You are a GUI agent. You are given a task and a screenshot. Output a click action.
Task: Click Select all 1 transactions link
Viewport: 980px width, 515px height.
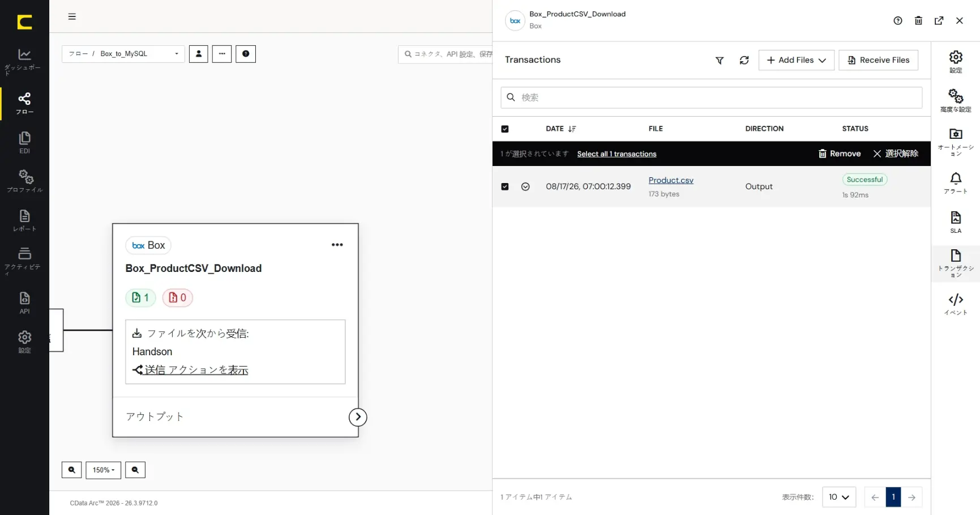pos(617,154)
